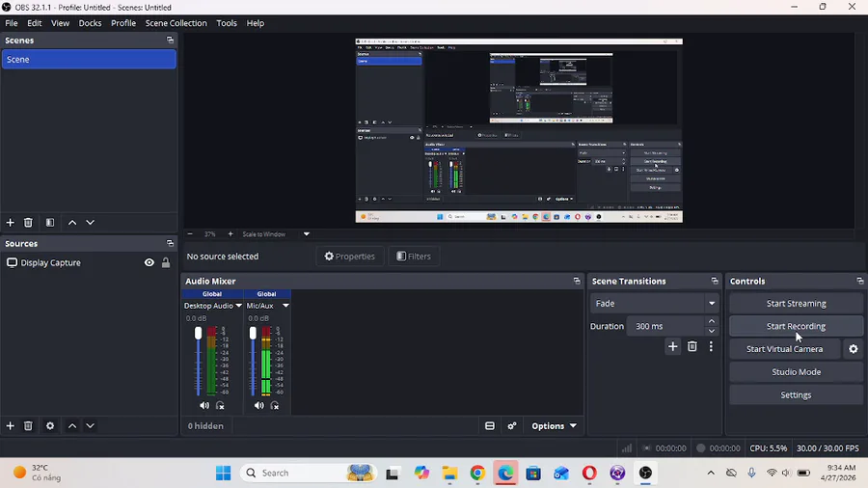Screen dimensions: 868x488
Task: Move source down arrow in Sources panel
Action: pos(91,425)
